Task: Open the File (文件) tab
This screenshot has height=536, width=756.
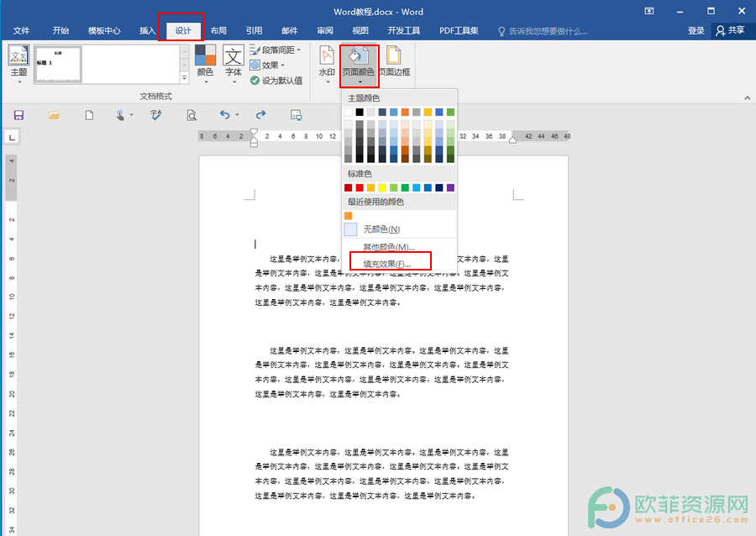Action: pyautogui.click(x=21, y=31)
